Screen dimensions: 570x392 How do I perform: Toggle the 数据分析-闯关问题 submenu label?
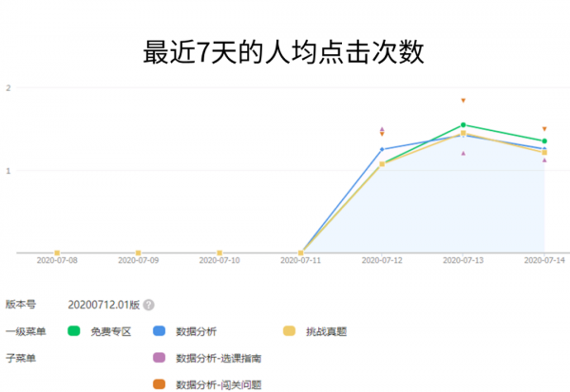point(218,384)
